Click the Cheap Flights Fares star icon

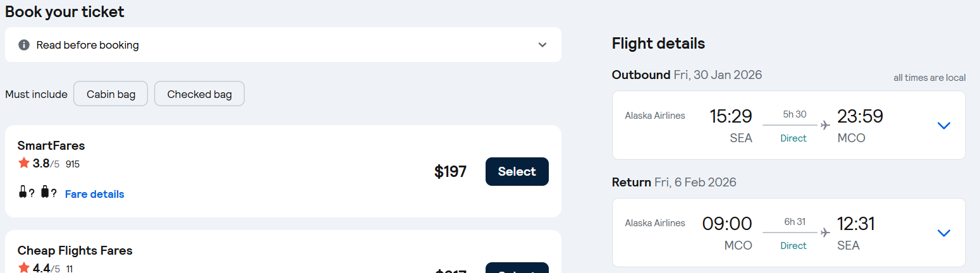tap(24, 267)
